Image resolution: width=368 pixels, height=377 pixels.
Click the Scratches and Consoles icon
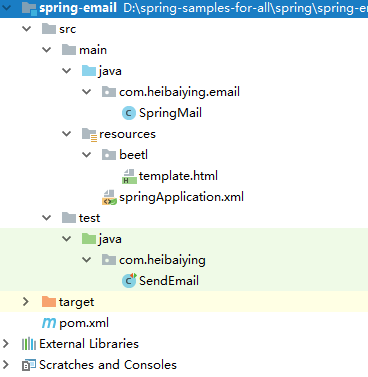point(29,365)
